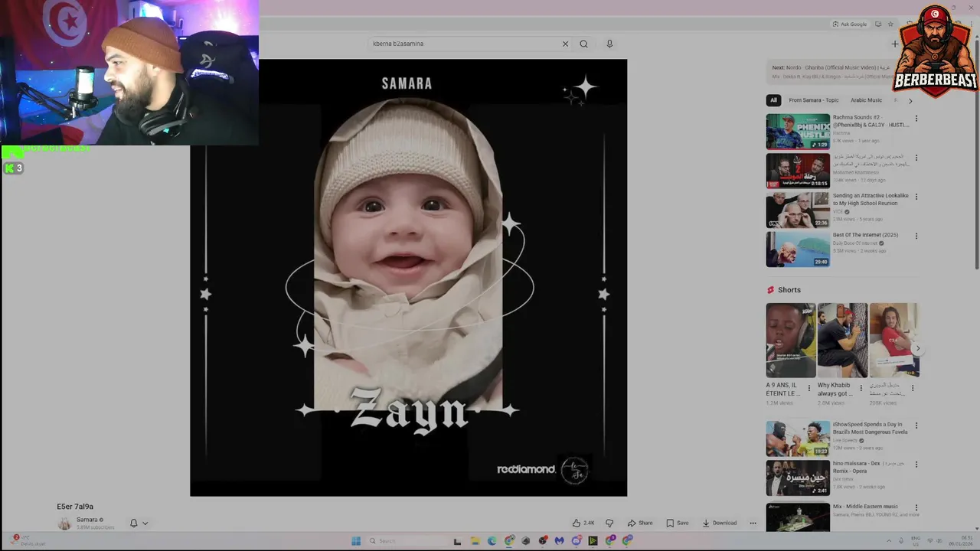The width and height of the screenshot is (980, 551).
Task: Select the All filter chip
Action: click(773, 100)
